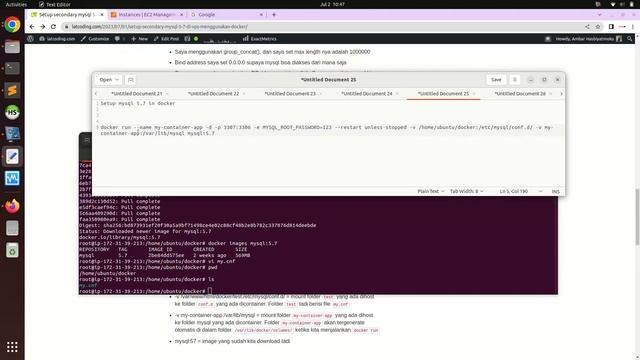Viewport: 640px width, 360px height.
Task: Go forward in Chrome browser
Action: coord(42,27)
